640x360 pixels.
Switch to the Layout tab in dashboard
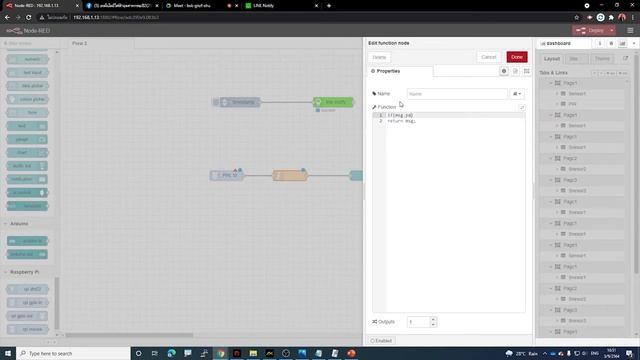click(552, 59)
